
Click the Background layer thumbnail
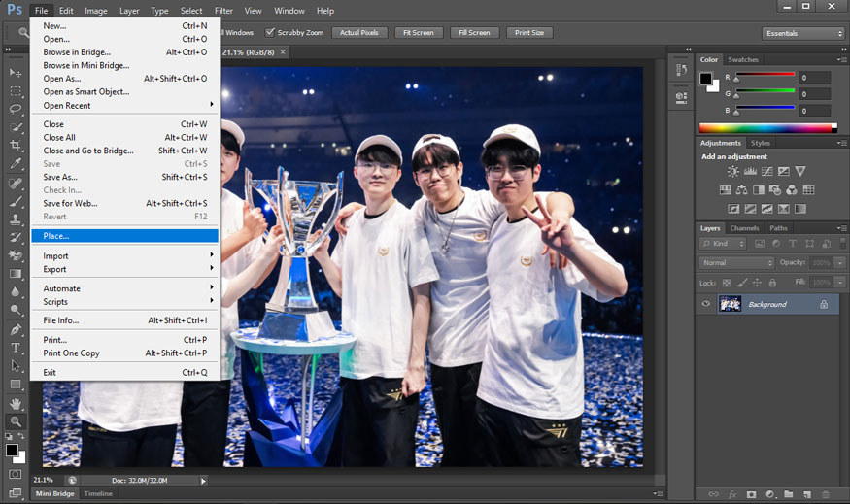[730, 304]
